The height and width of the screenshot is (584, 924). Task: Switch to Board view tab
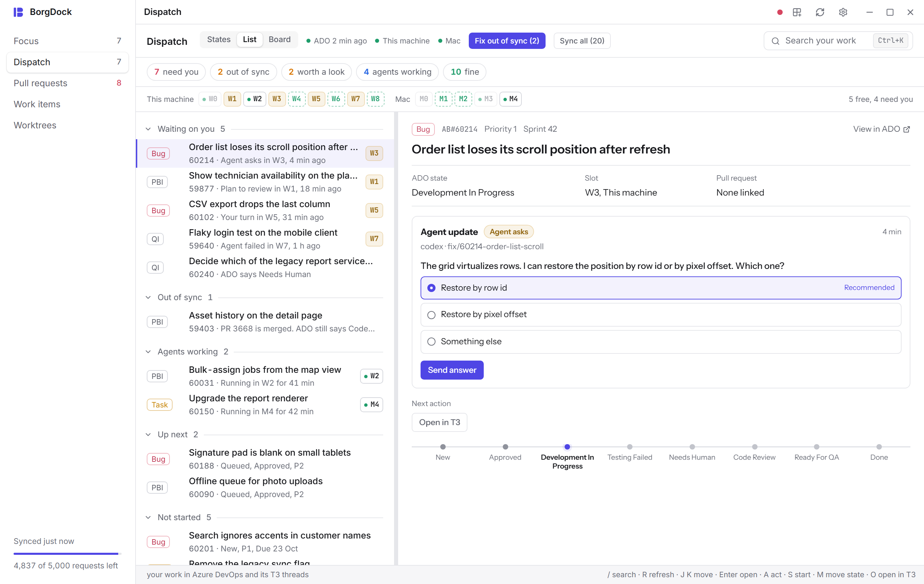279,39
